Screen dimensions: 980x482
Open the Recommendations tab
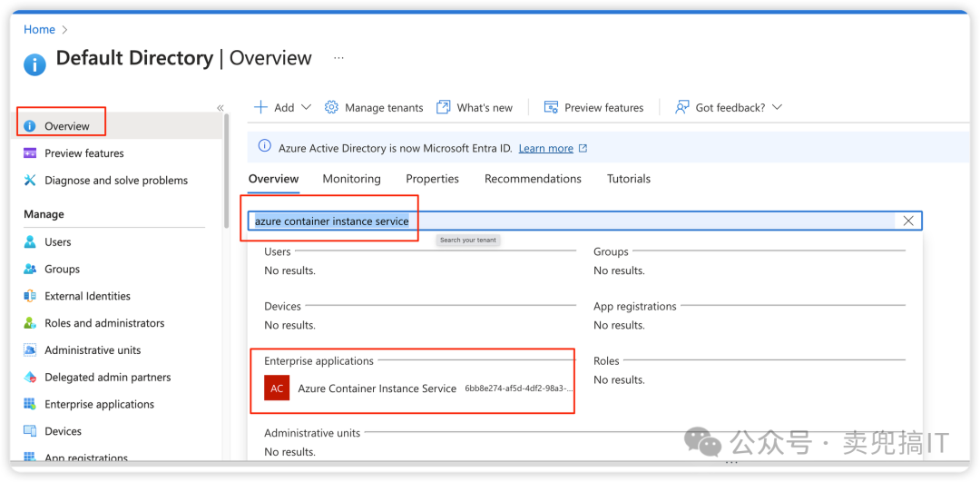coord(534,179)
